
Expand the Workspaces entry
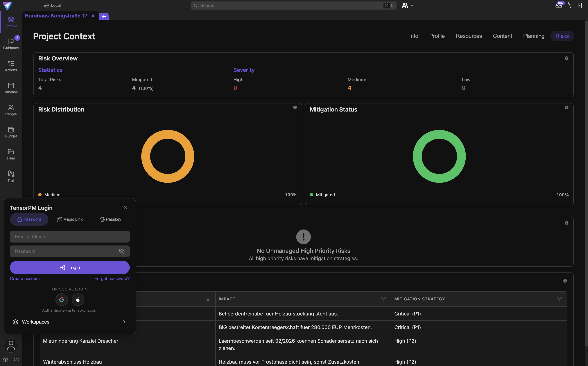point(70,322)
